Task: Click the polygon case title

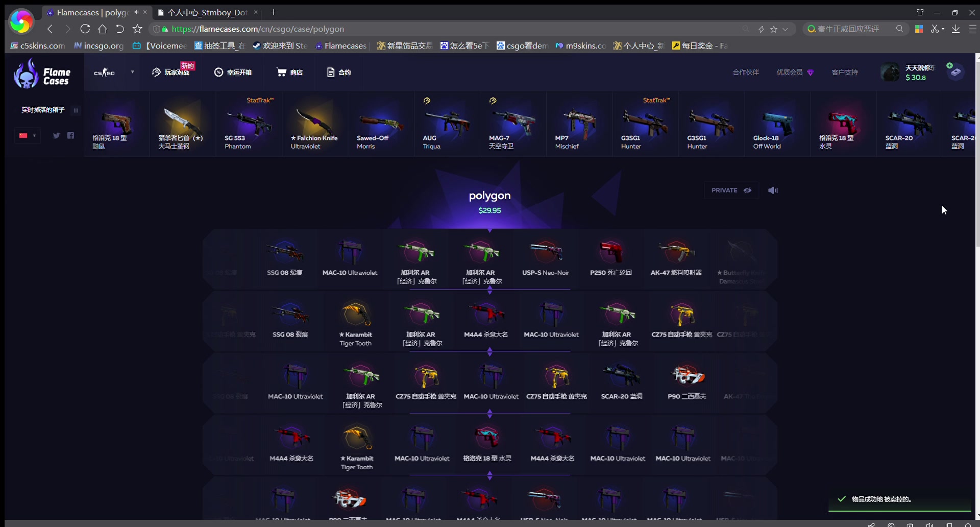Action: 489,196
